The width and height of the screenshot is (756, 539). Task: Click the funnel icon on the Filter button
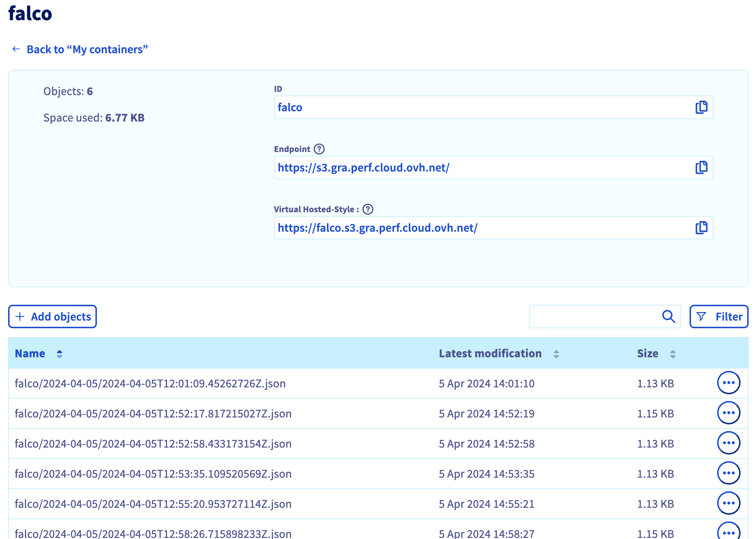[701, 316]
